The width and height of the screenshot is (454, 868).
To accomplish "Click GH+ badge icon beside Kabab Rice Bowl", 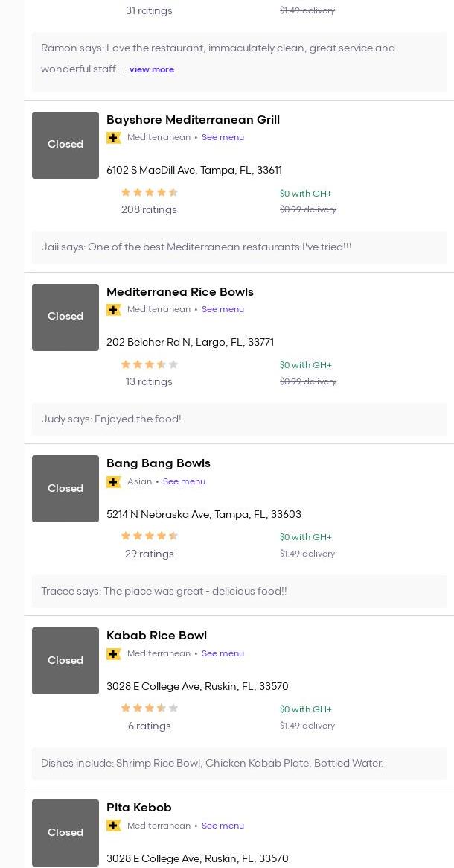I will tap(114, 654).
